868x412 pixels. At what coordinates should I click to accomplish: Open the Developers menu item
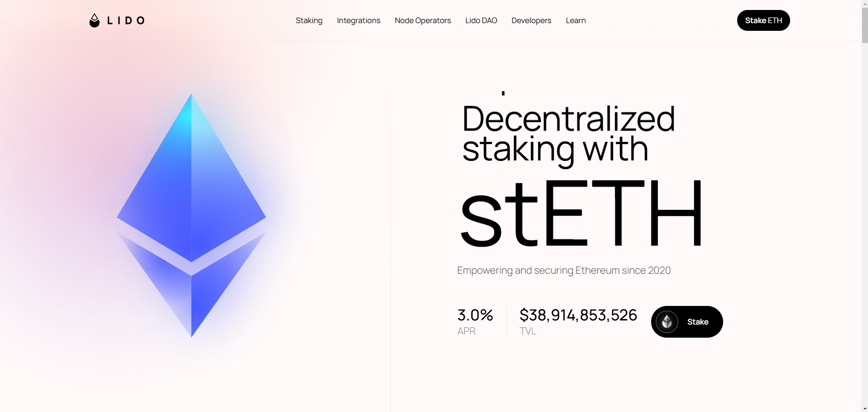tap(532, 20)
